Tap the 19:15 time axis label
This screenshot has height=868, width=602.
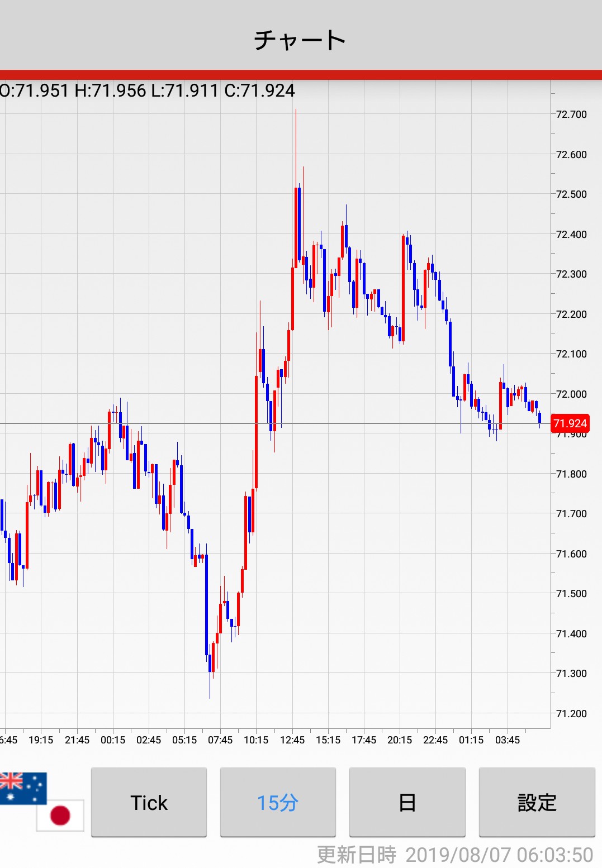tap(41, 740)
